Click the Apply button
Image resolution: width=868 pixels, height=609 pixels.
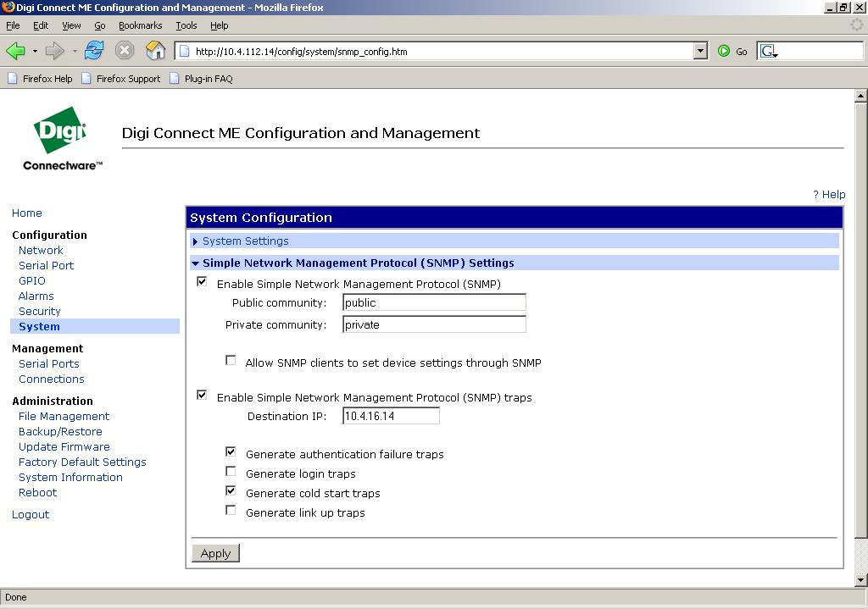(215, 553)
